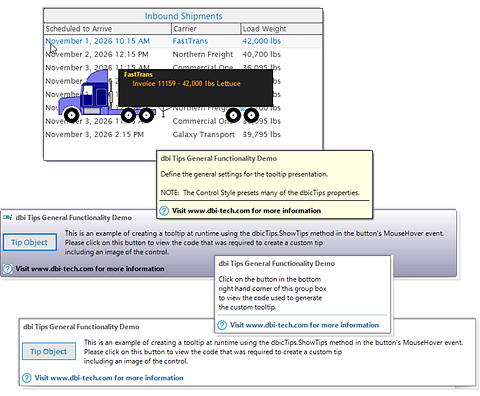Click the dbi logo icon in the purple panel title
This screenshot has width=480, height=396.
[x=8, y=218]
